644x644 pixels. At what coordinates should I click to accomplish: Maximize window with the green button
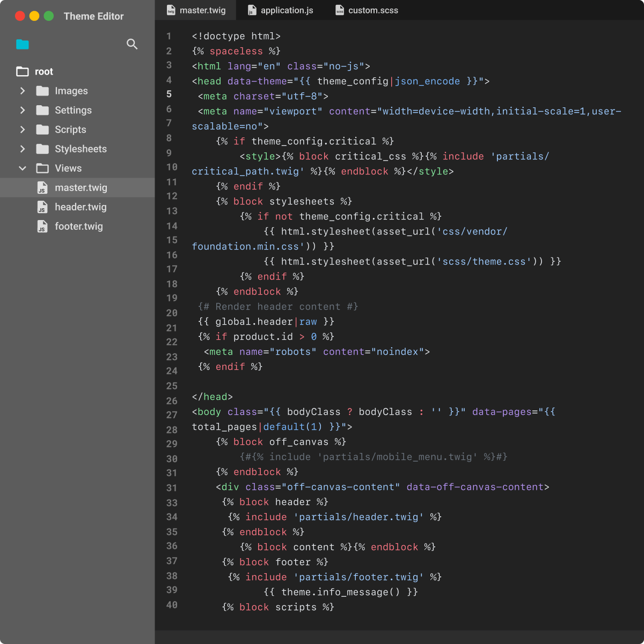coord(49,16)
